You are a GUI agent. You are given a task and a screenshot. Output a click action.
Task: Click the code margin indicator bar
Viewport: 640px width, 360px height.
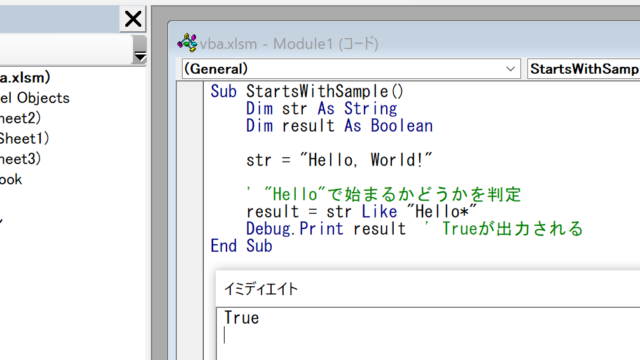pos(190,220)
